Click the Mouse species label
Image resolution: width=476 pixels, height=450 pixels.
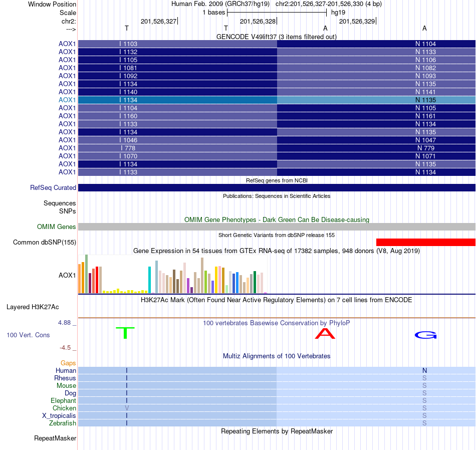click(66, 386)
